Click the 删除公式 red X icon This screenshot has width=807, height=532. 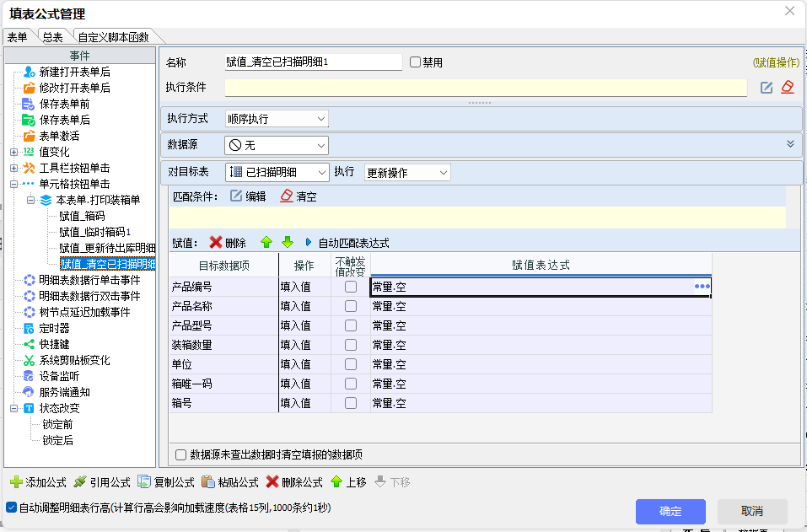pos(272,482)
